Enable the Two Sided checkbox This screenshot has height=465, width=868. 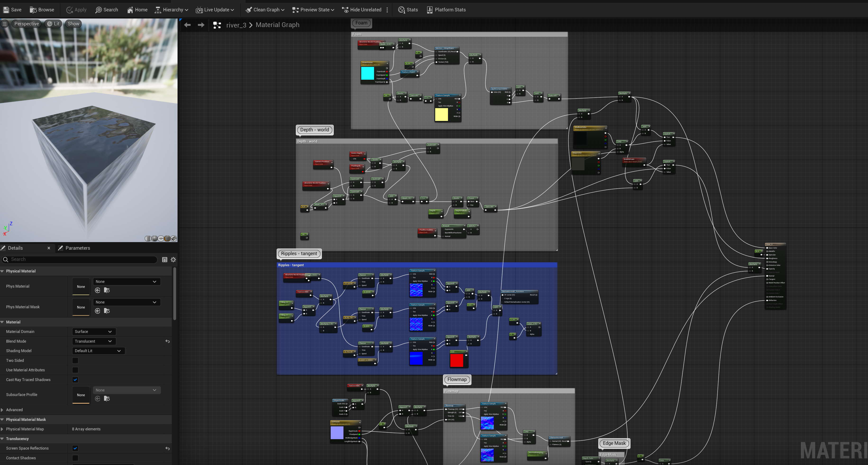point(75,360)
